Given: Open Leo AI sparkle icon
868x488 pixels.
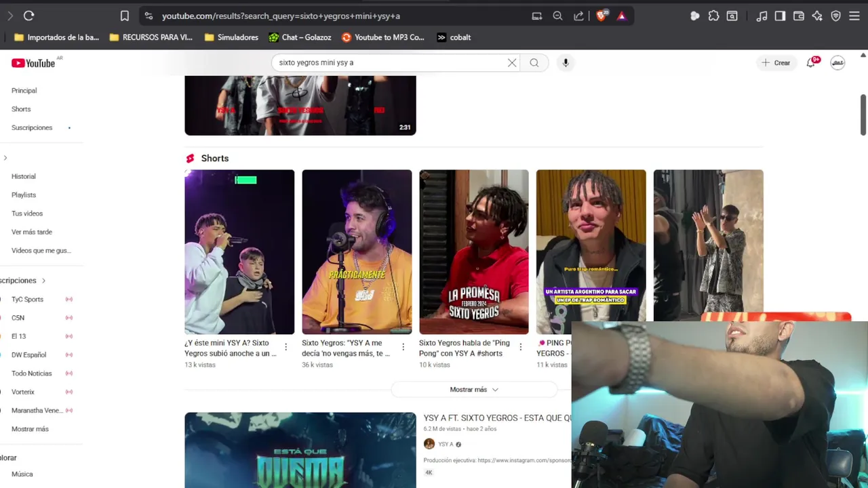Looking at the screenshot, I should pyautogui.click(x=817, y=16).
